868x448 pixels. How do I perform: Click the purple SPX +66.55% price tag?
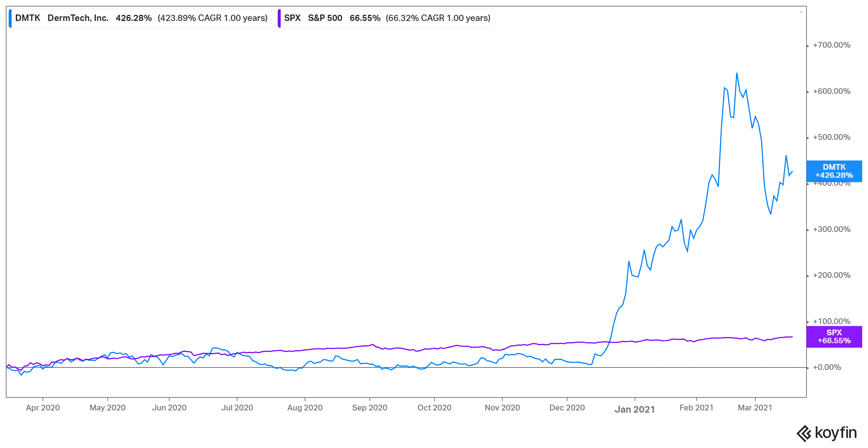coord(834,337)
